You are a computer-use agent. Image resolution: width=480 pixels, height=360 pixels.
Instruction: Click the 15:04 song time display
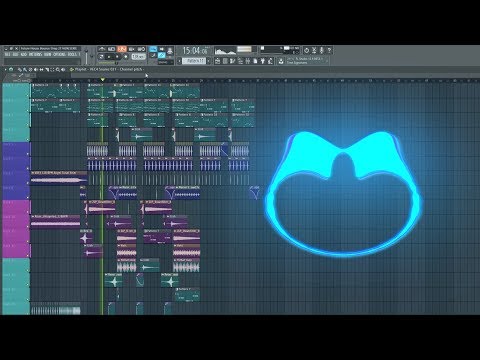(x=195, y=50)
